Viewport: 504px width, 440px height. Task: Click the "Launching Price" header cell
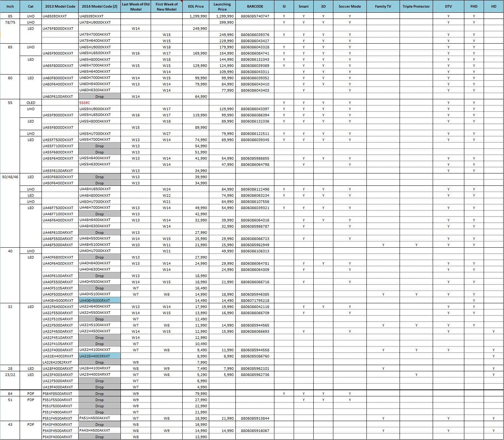coord(222,7)
